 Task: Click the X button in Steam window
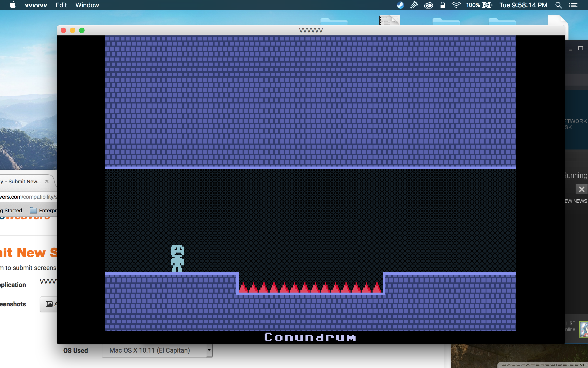click(581, 189)
